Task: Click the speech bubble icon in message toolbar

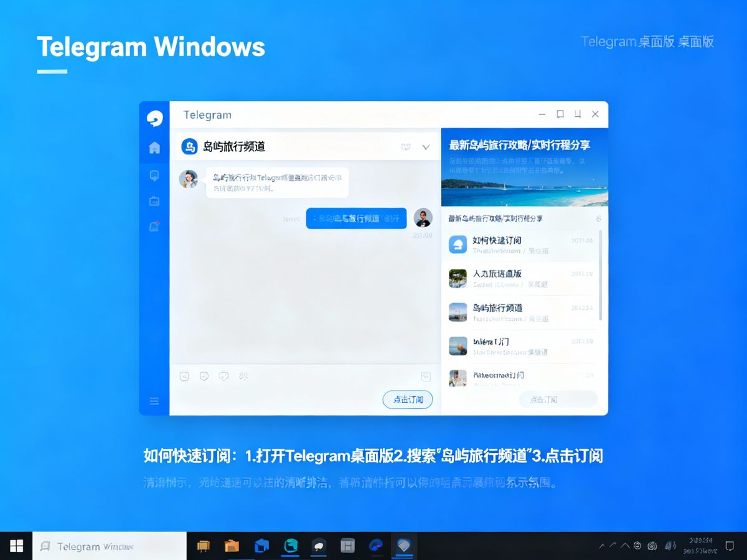Action: click(204, 376)
